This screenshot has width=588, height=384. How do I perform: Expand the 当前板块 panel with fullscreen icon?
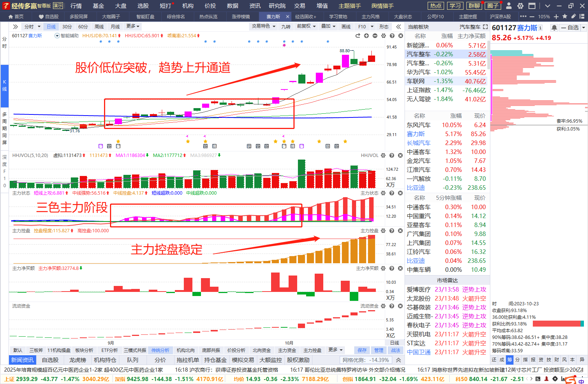[485, 27]
